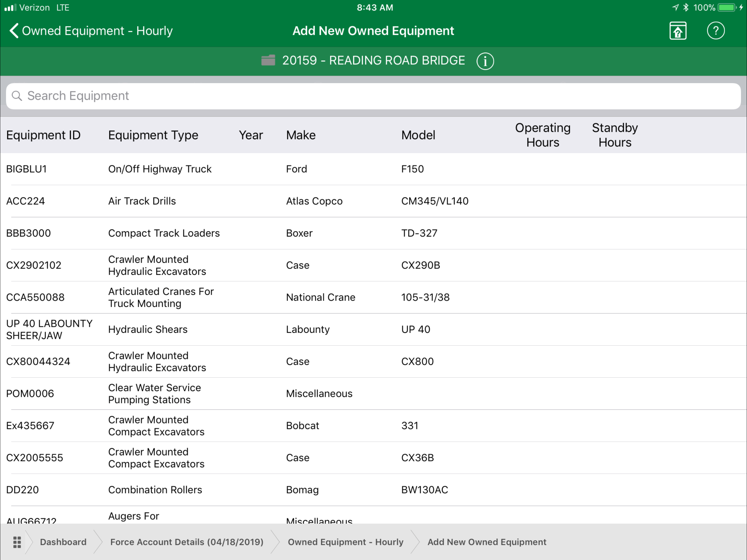Open the dashboard grid icon

tap(17, 542)
